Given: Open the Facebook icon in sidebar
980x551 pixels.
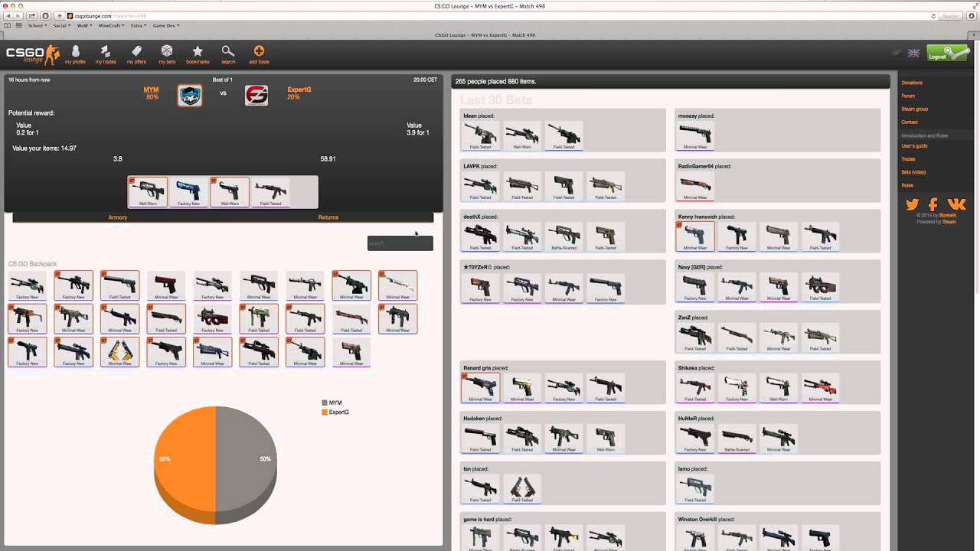Looking at the screenshot, I should pyautogui.click(x=933, y=204).
